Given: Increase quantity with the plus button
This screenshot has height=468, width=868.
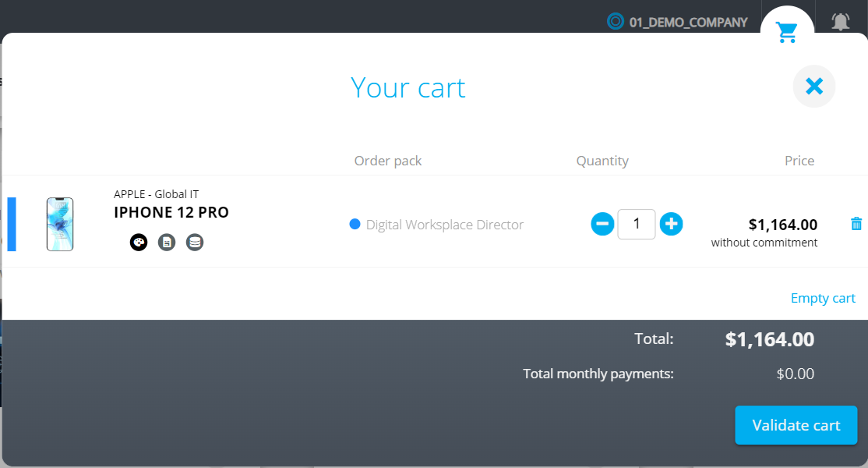Looking at the screenshot, I should coord(671,225).
